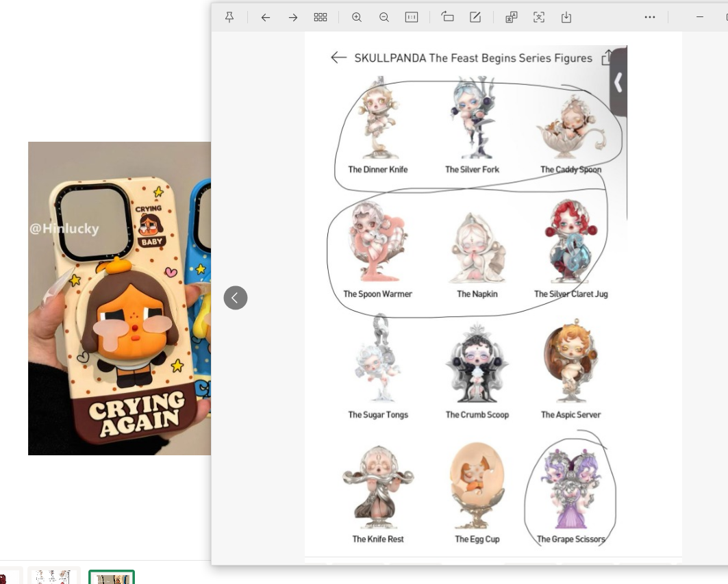Translate the text in the image

click(x=511, y=16)
